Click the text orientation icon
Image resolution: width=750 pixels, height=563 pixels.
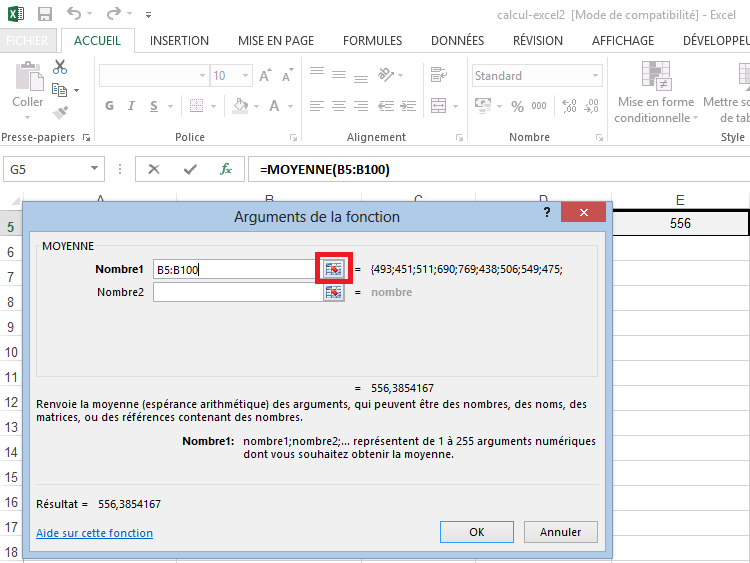(386, 75)
